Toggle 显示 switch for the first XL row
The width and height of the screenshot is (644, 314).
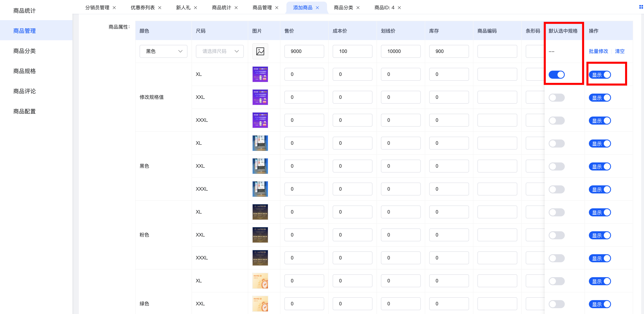click(x=600, y=75)
